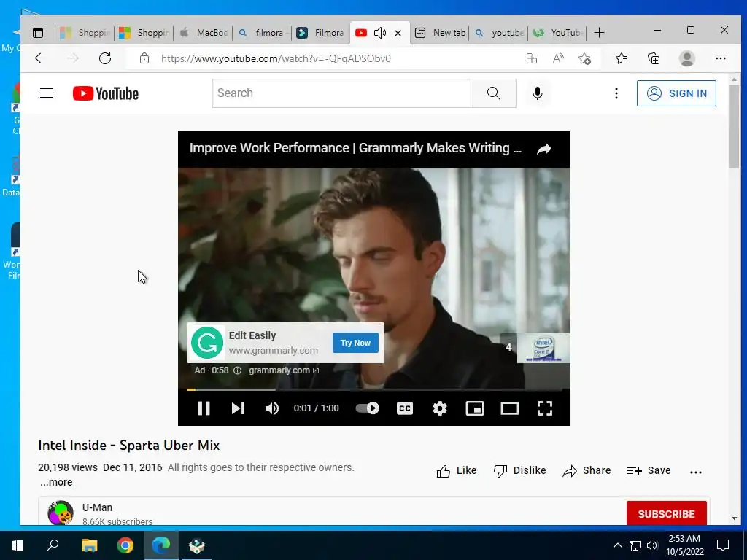Click the address bar URL
This screenshot has width=747, height=560.
tap(276, 58)
